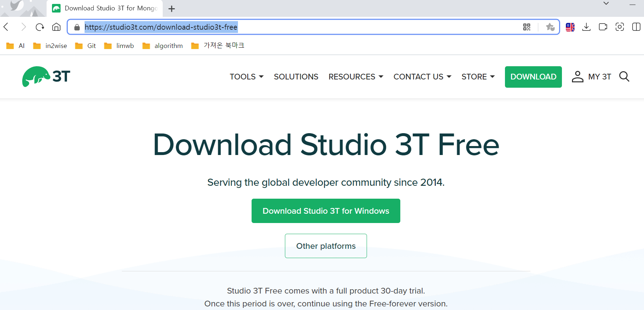Image resolution: width=644 pixels, height=310 pixels.
Task: Open a new browser tab
Action: pos(172,9)
